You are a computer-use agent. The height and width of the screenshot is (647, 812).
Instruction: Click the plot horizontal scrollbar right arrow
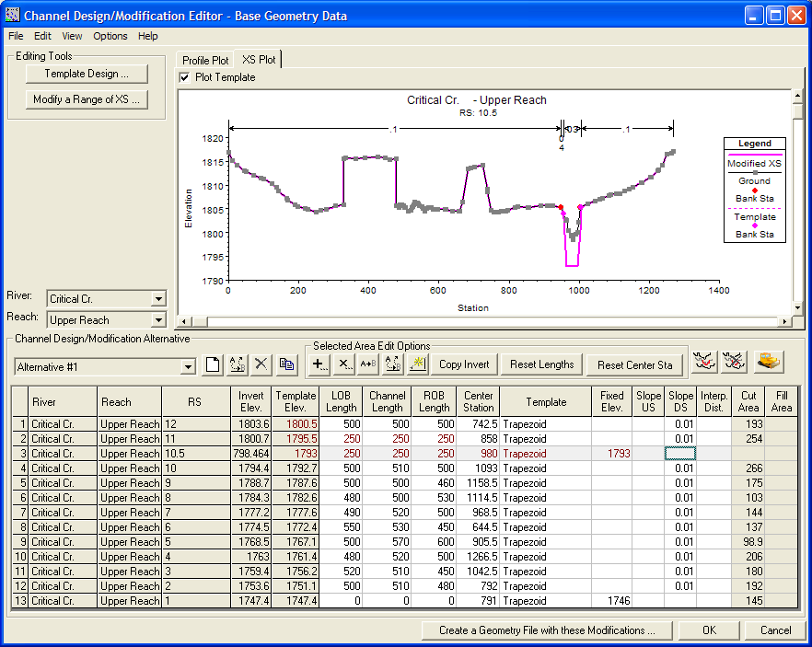(784, 321)
